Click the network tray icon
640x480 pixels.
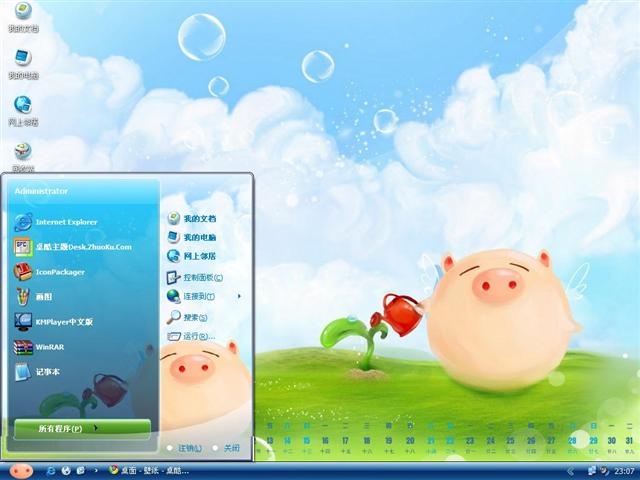pyautogui.click(x=591, y=471)
